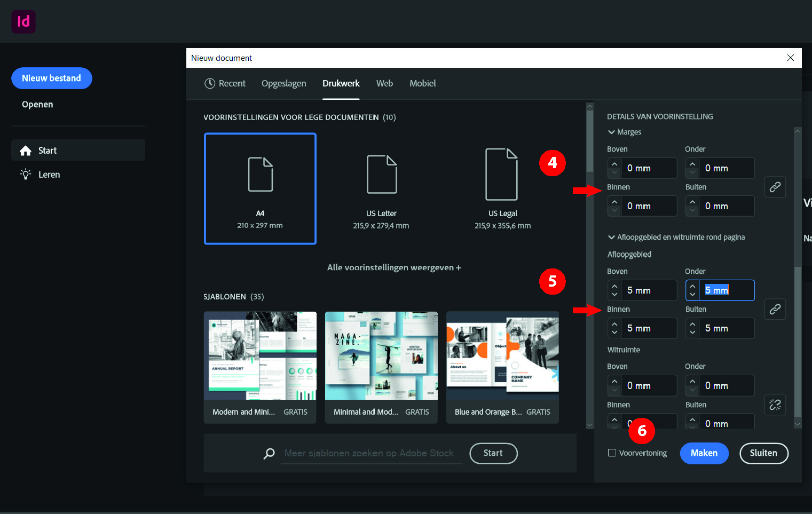Click the InDesign logo icon
The image size is (812, 514).
point(23,21)
